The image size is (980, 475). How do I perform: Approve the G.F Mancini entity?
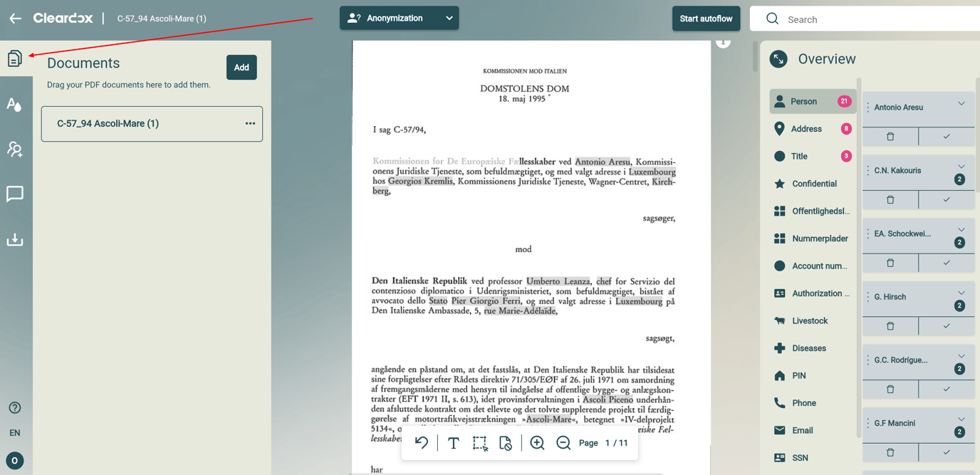point(947,451)
